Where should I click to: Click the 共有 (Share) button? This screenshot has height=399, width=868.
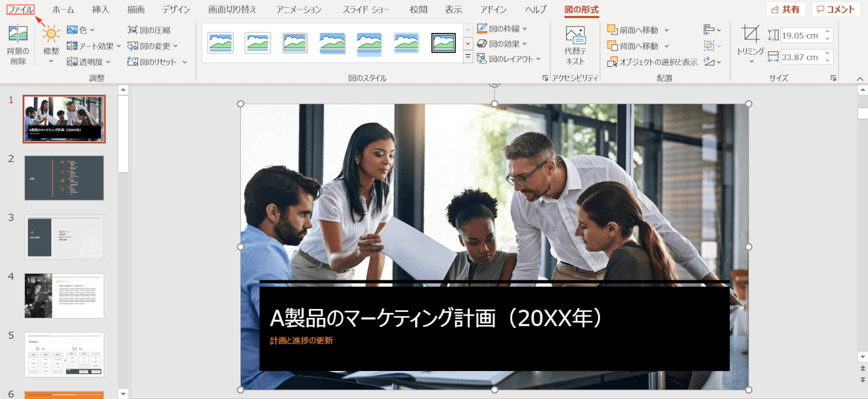point(786,10)
